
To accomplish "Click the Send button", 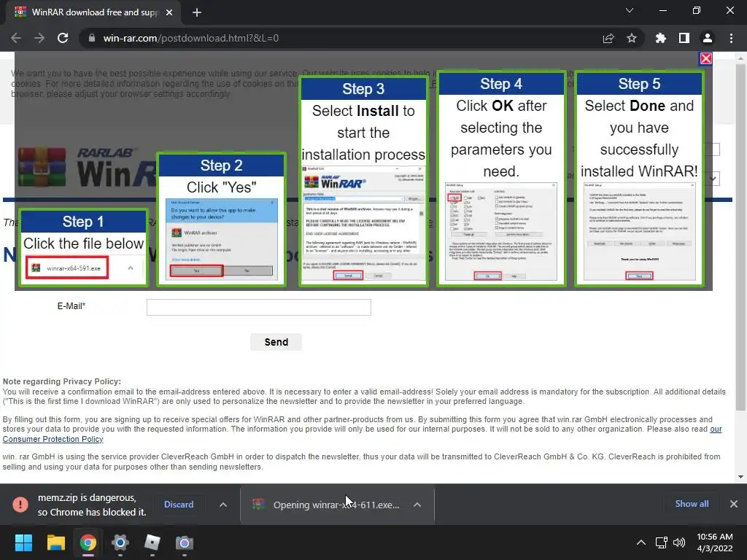I will pyautogui.click(x=276, y=342).
